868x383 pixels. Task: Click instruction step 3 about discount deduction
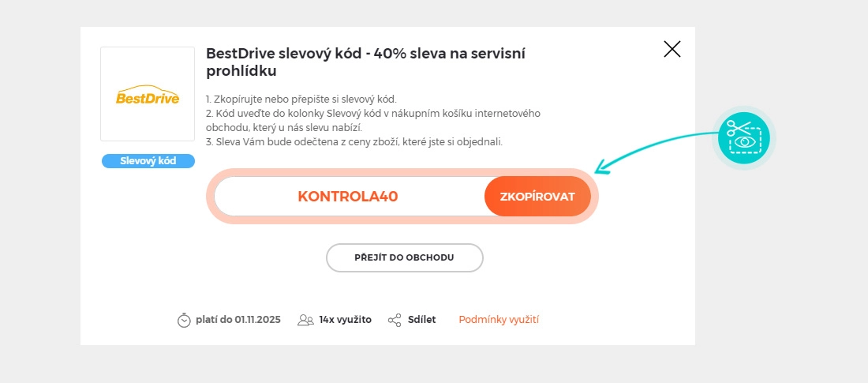(354, 142)
